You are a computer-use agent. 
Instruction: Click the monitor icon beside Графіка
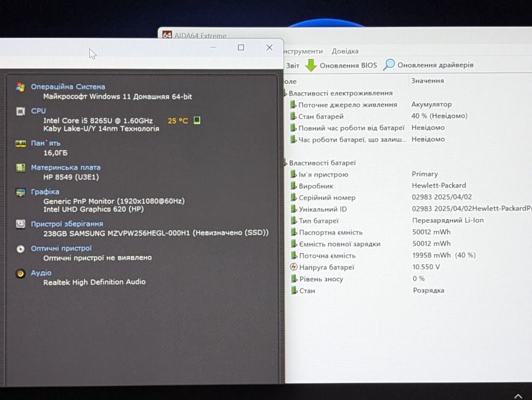(20, 192)
